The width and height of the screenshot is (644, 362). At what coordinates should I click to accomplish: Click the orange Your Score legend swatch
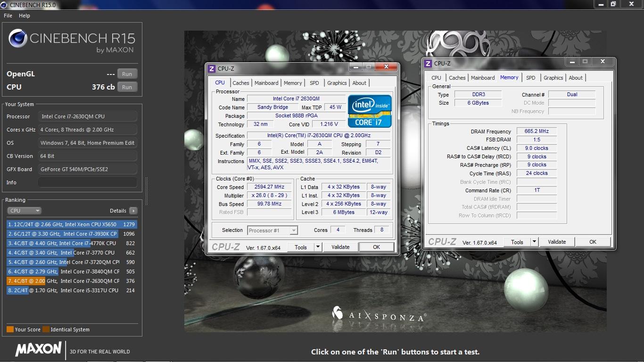10,329
